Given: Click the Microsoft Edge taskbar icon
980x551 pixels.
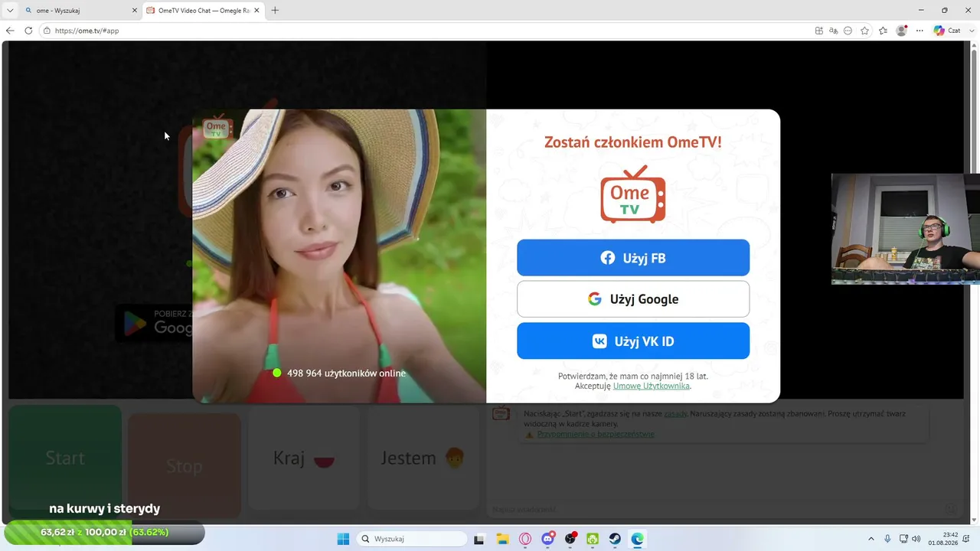Looking at the screenshot, I should [x=637, y=539].
